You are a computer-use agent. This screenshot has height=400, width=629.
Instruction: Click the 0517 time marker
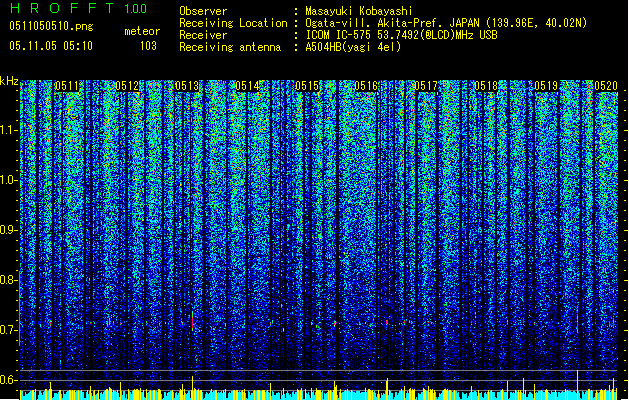[426, 86]
